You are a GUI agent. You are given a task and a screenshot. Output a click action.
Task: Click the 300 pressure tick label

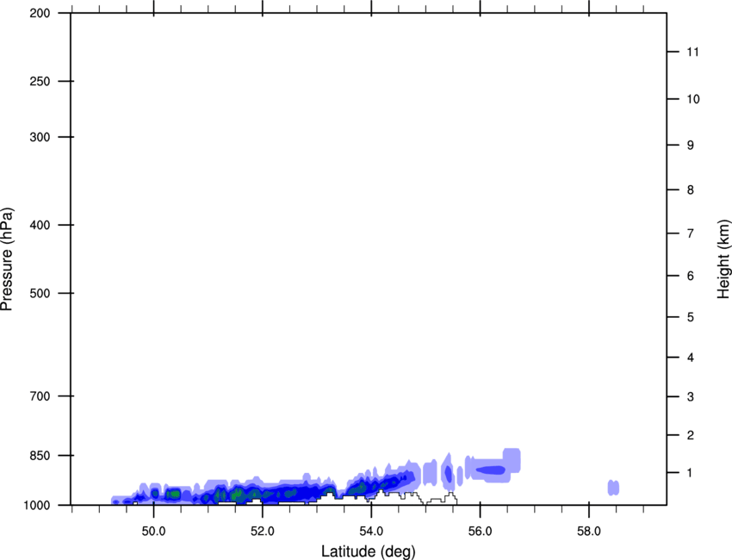[x=40, y=137]
